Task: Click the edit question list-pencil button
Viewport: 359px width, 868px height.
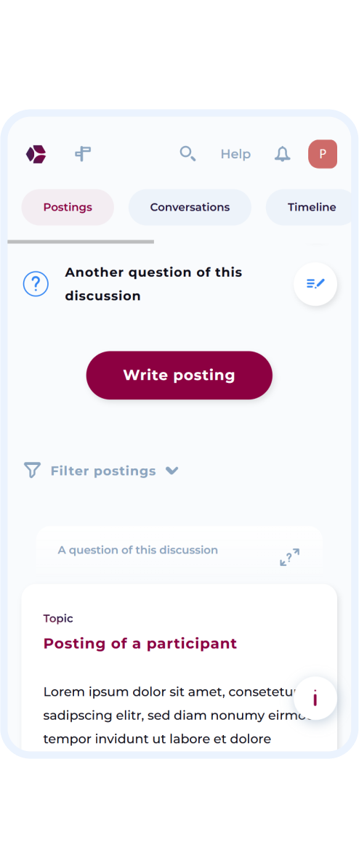Action: click(x=315, y=284)
